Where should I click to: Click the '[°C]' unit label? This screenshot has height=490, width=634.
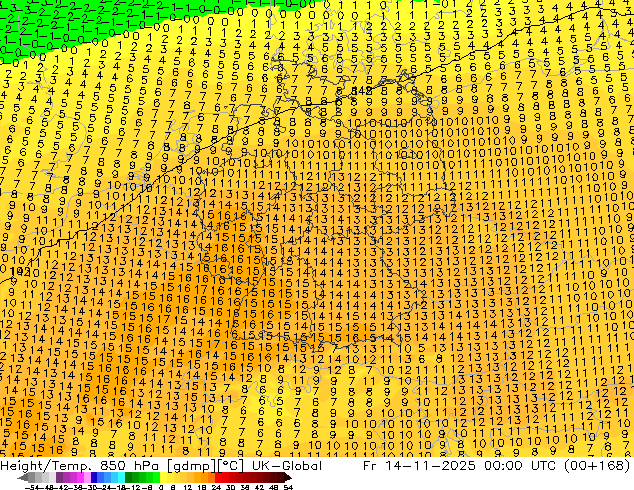231,466
